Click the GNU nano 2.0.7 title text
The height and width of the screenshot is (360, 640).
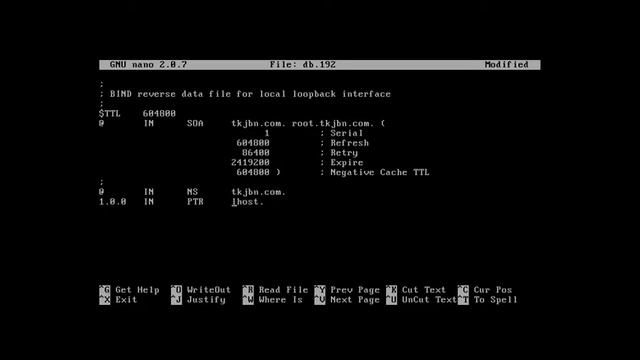(x=148, y=64)
